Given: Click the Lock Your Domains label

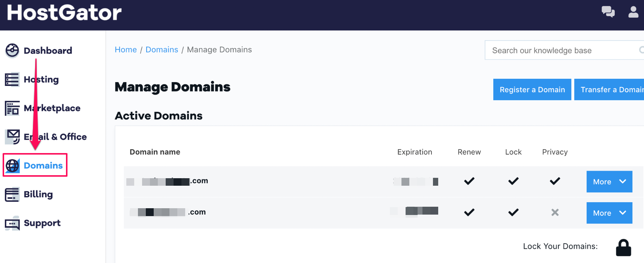Looking at the screenshot, I should click(560, 246).
